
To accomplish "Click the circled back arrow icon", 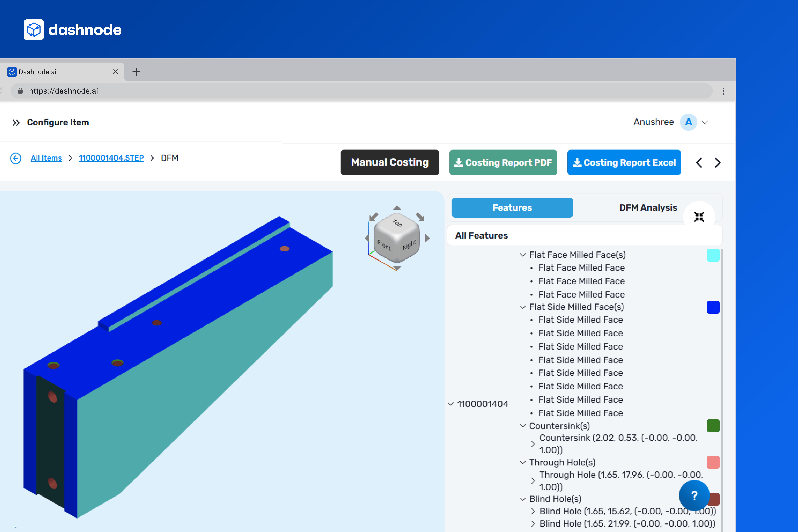I will (16, 158).
